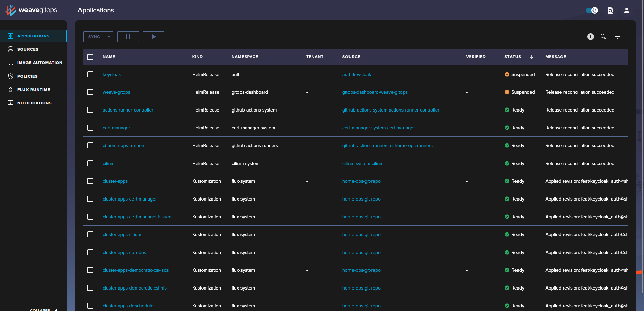
Task: Select all rows via header checkbox
Action: pyautogui.click(x=90, y=57)
